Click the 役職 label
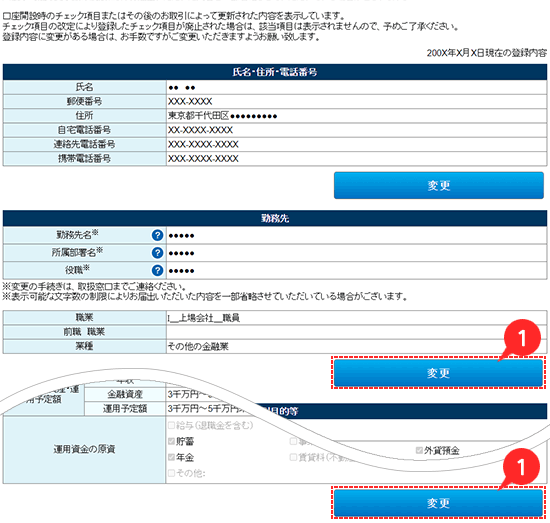Viewport: 550px width, 523px height. point(77,269)
